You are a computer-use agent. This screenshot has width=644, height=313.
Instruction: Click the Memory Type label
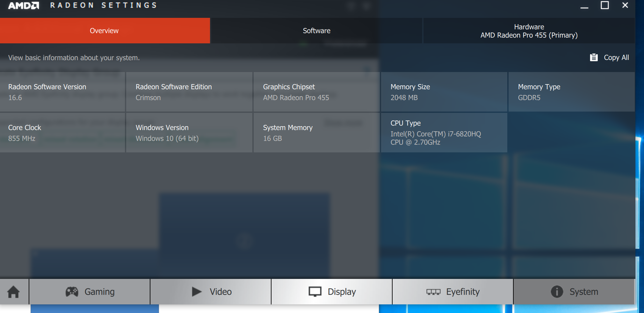(x=539, y=87)
